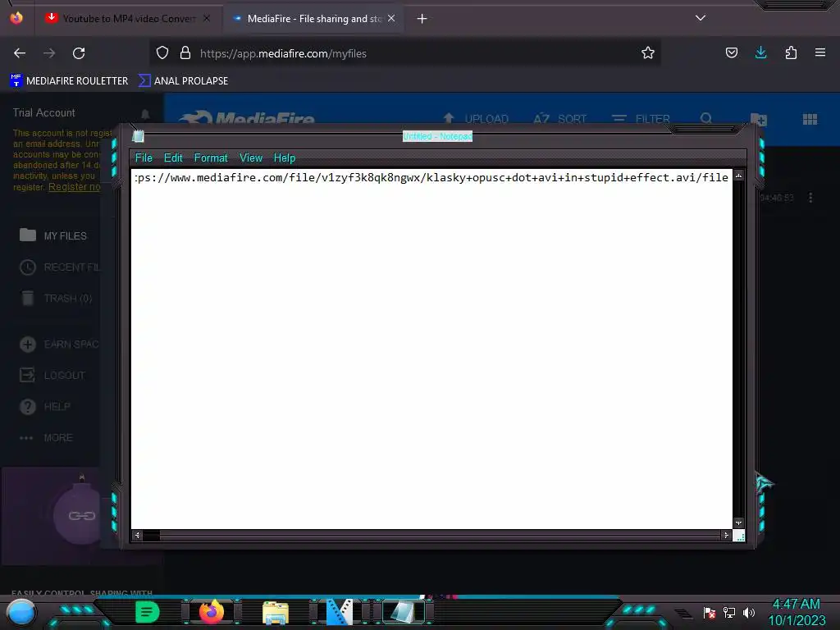Open the Notepad File menu
Screen dimensions: 840x630
click(143, 158)
